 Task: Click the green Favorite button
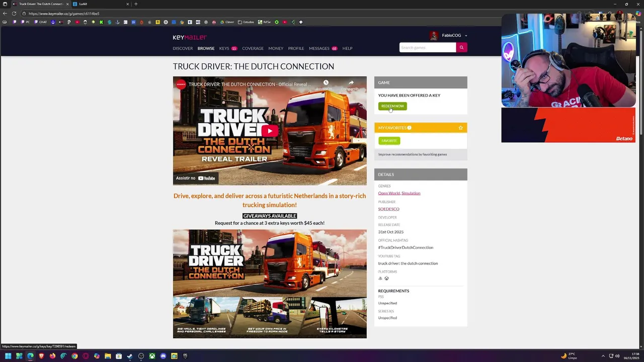click(x=389, y=141)
